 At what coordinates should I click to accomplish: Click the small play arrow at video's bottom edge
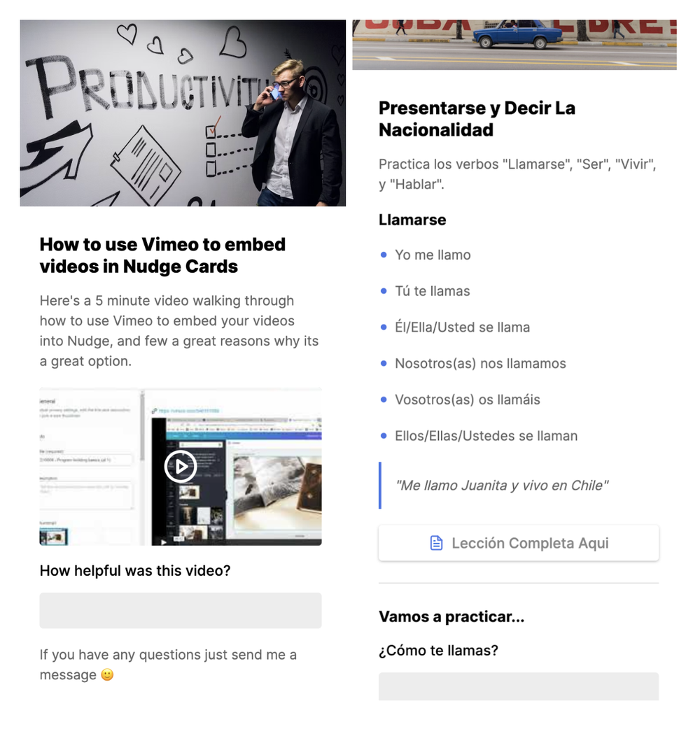pyautogui.click(x=164, y=542)
